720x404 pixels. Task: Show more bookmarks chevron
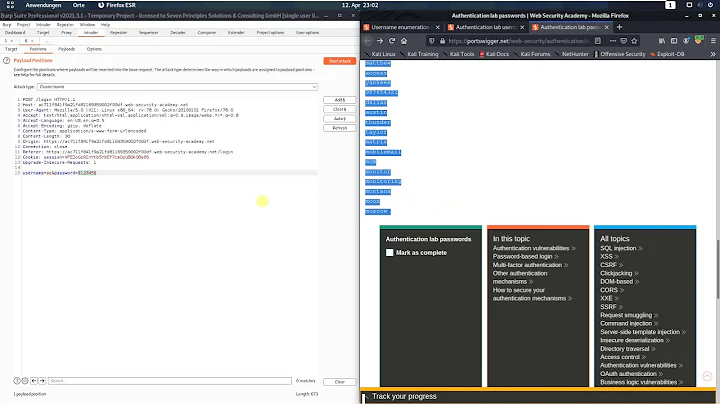pyautogui.click(x=713, y=54)
